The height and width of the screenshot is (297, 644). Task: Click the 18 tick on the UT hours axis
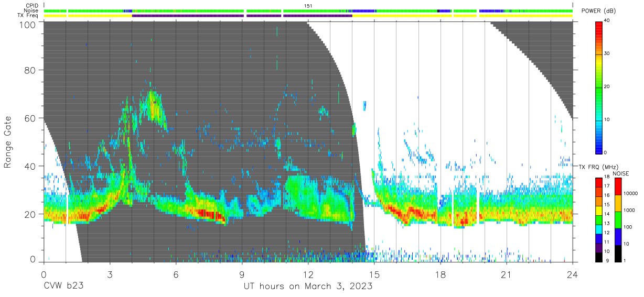tap(440, 274)
